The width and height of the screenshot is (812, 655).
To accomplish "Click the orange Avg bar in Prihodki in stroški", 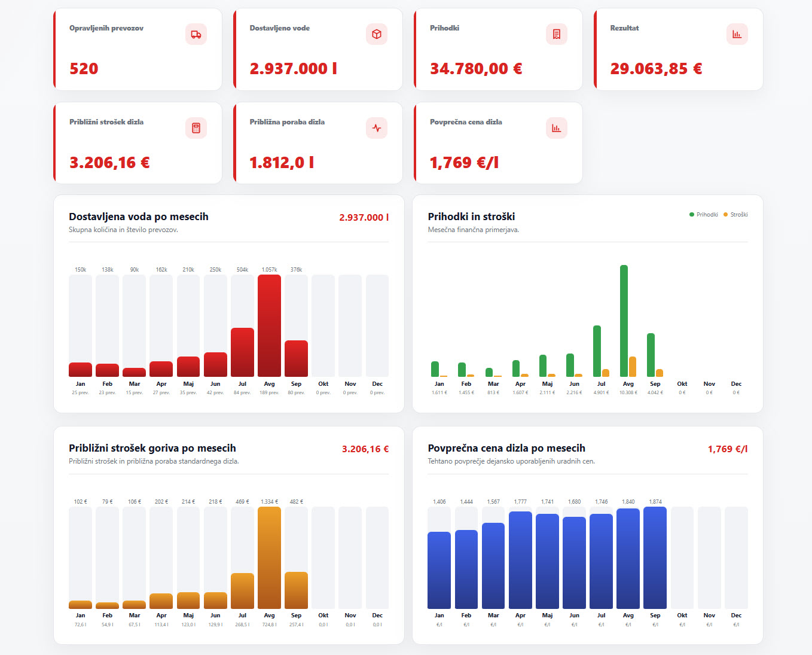I will pyautogui.click(x=633, y=367).
